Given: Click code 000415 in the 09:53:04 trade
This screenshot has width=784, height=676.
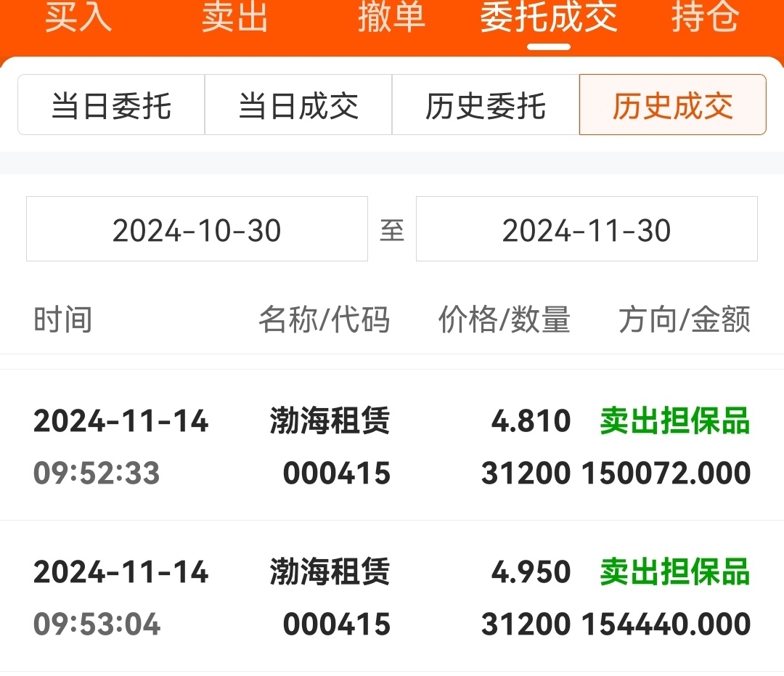Looking at the screenshot, I should pos(337,624).
